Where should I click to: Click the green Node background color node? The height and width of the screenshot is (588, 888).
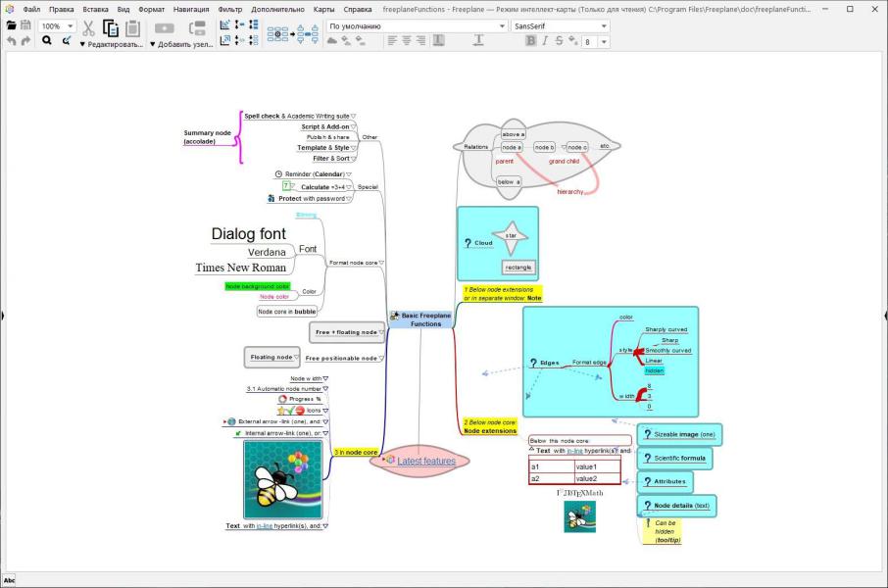point(258,286)
